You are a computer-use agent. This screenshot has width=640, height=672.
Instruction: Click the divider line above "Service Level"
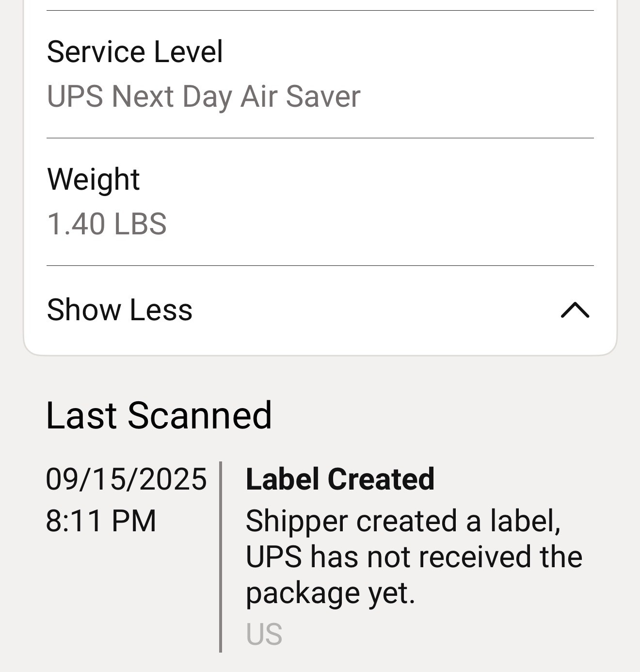click(x=320, y=11)
